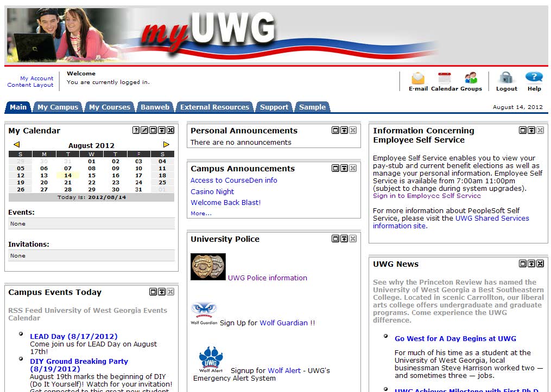Maximize the UWG News portlet
551x392 pixels.
[523, 264]
